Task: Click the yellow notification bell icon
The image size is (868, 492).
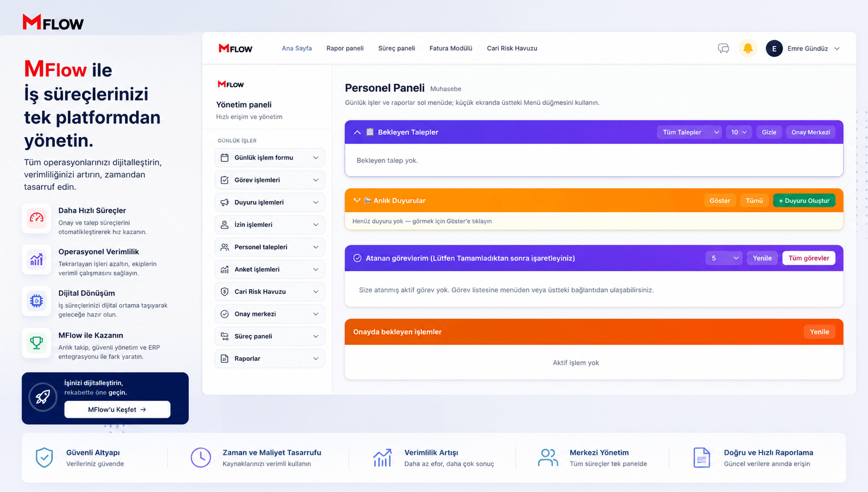Action: click(x=748, y=48)
